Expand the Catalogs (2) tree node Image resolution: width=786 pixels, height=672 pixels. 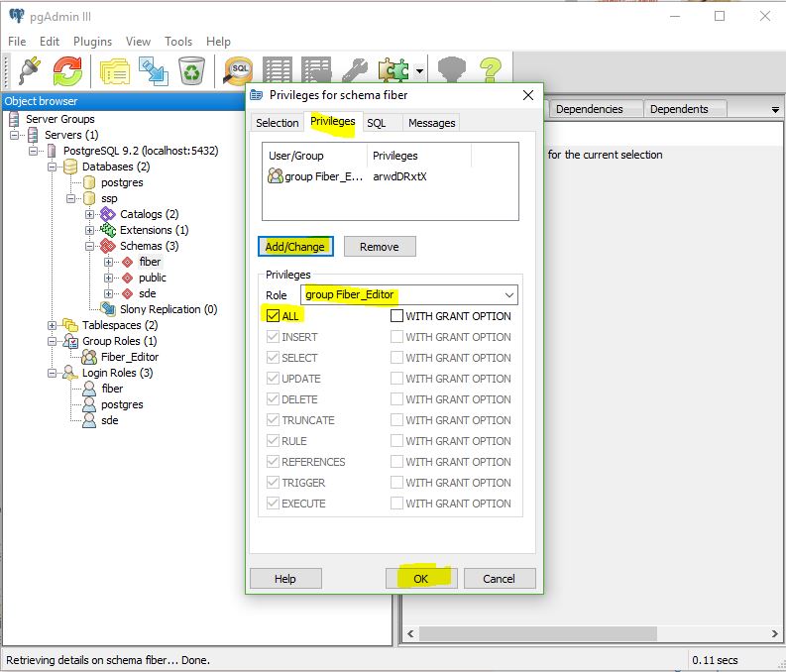click(90, 214)
